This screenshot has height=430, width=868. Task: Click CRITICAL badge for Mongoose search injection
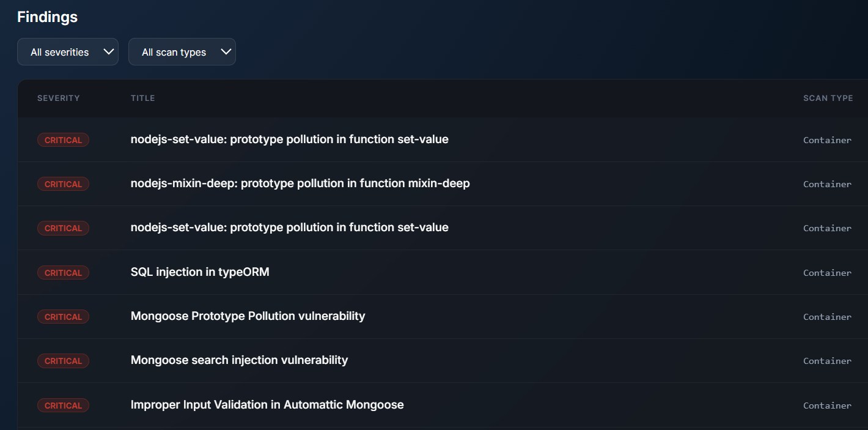coord(63,361)
